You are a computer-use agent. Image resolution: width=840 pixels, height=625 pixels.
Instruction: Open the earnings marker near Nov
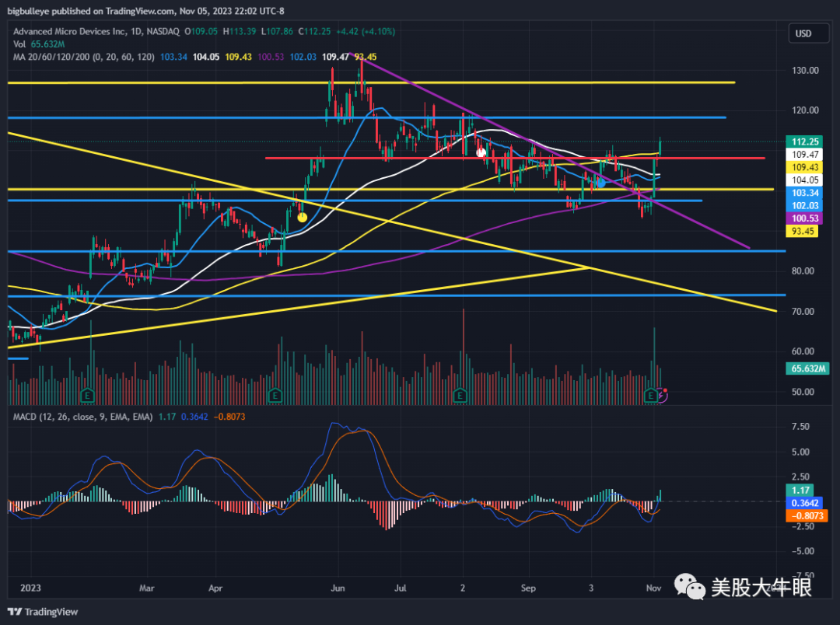pyautogui.click(x=650, y=396)
